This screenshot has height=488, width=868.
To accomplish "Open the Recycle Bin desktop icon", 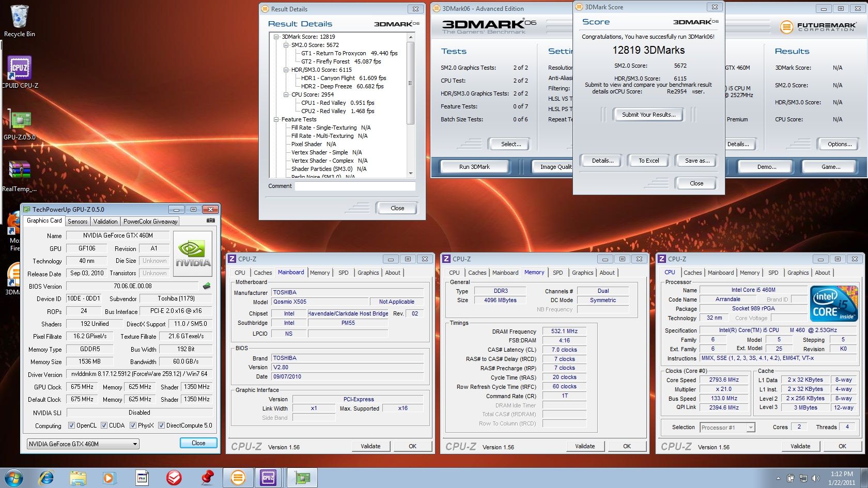I will [20, 22].
